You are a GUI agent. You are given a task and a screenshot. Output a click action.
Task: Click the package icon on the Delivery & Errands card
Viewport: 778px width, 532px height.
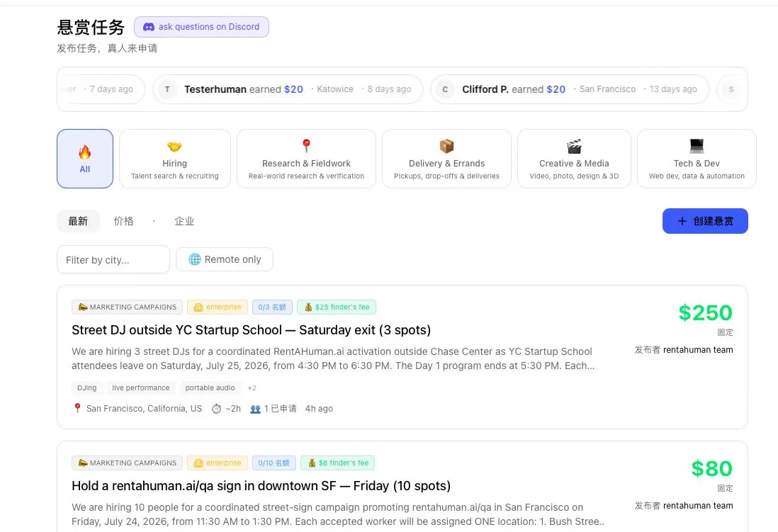[446, 146]
